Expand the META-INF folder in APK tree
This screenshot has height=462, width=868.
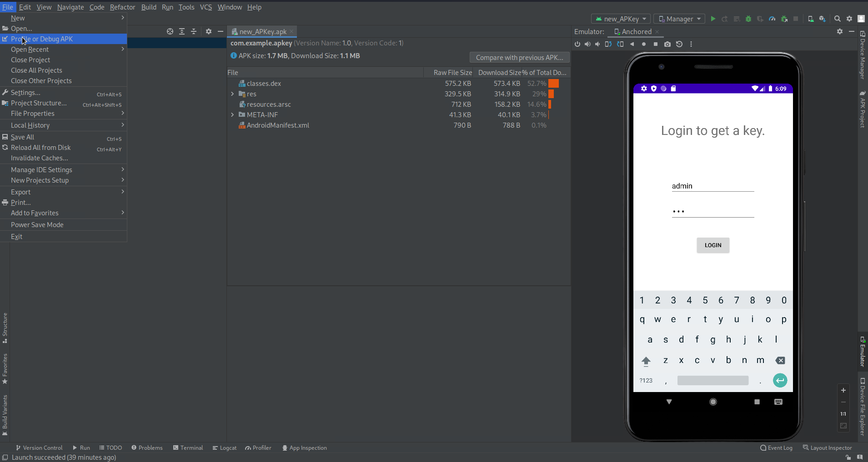pos(232,115)
